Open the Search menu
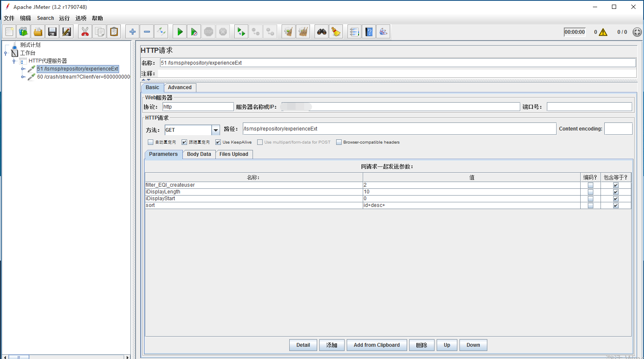This screenshot has width=644, height=359. pos(45,18)
